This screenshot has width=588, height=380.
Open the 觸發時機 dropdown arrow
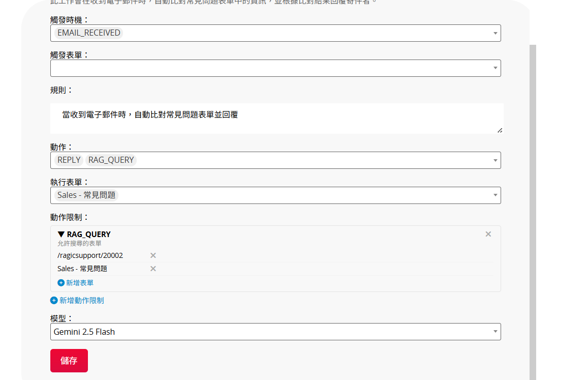tap(495, 33)
